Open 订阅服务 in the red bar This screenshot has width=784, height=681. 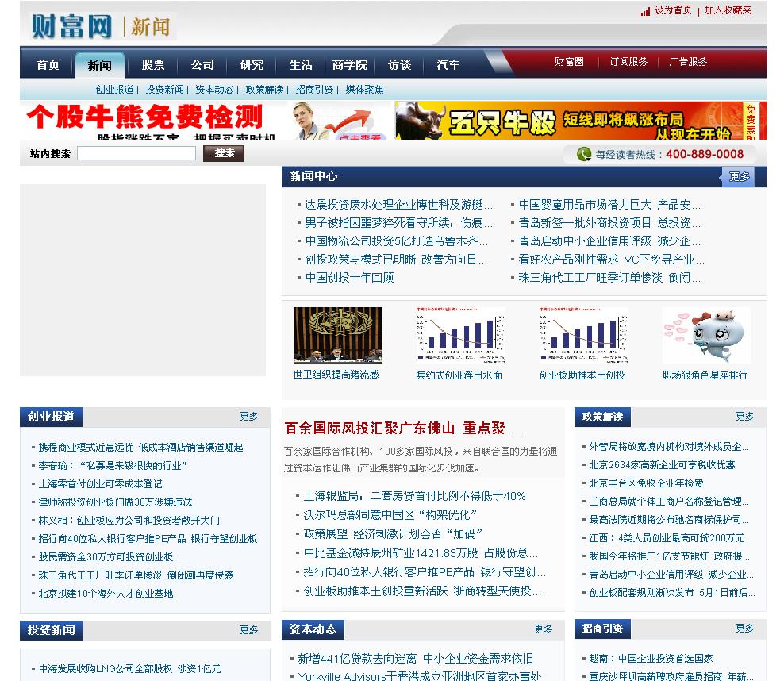[x=628, y=61]
